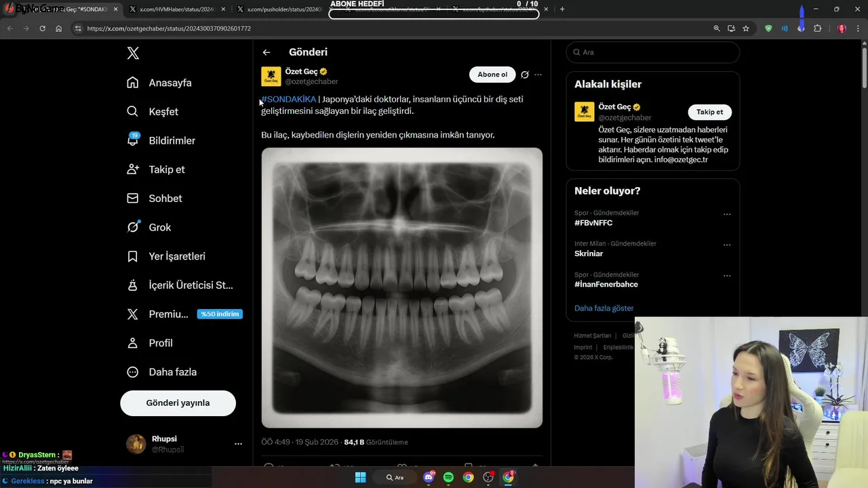This screenshot has height=488, width=868.
Task: Open the Erişilebilirlik footer link
Action: click(x=618, y=347)
